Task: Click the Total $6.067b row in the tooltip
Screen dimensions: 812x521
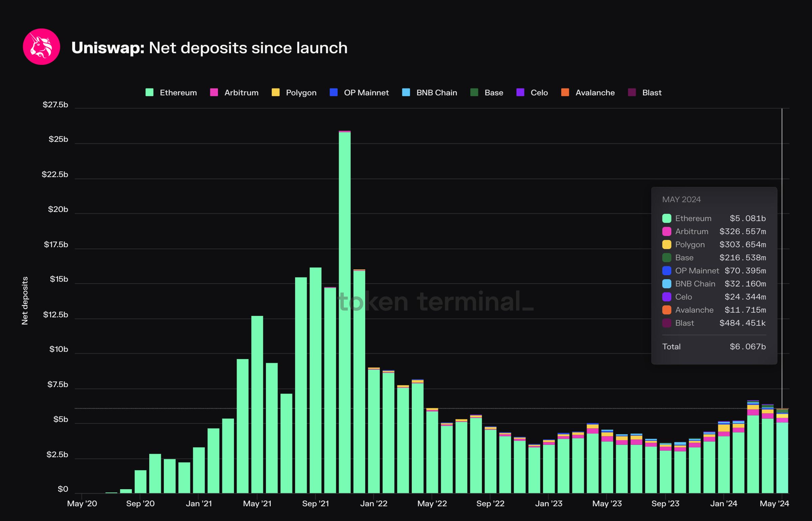Action: pyautogui.click(x=714, y=347)
